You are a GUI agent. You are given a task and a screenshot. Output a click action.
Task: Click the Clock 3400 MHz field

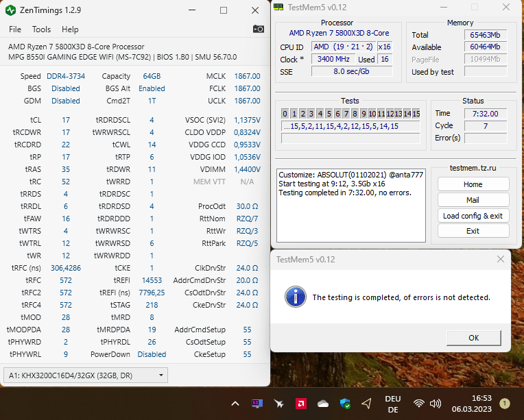point(333,59)
